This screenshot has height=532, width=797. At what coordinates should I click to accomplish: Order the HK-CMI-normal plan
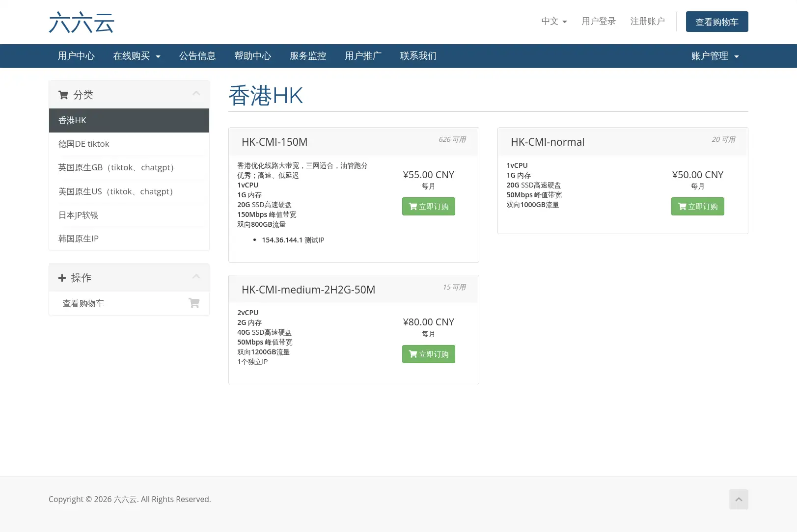coord(698,207)
